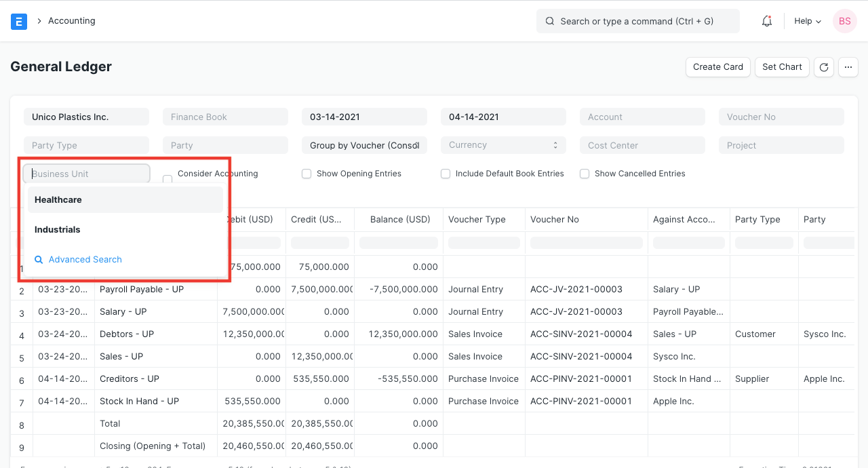Open the Group by Voucher (Consolidated) selector
868x468 pixels.
pyautogui.click(x=364, y=144)
